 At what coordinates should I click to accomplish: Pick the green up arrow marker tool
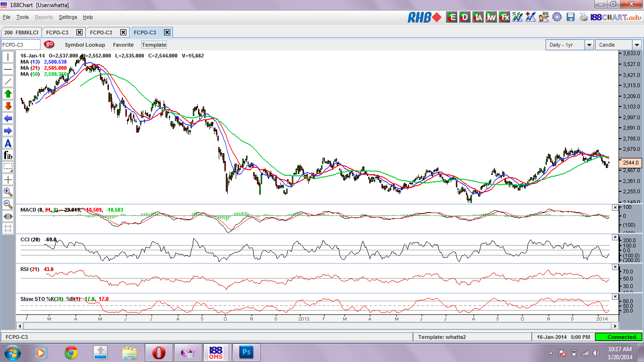[8, 94]
